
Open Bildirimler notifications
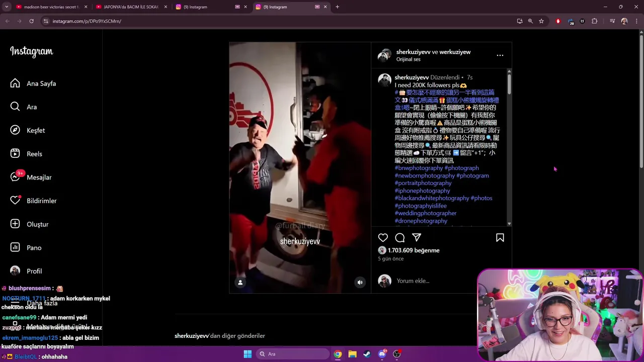pyautogui.click(x=33, y=201)
